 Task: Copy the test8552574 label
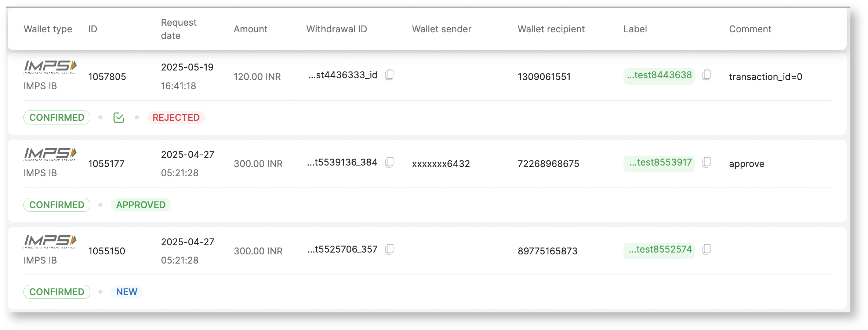click(707, 249)
